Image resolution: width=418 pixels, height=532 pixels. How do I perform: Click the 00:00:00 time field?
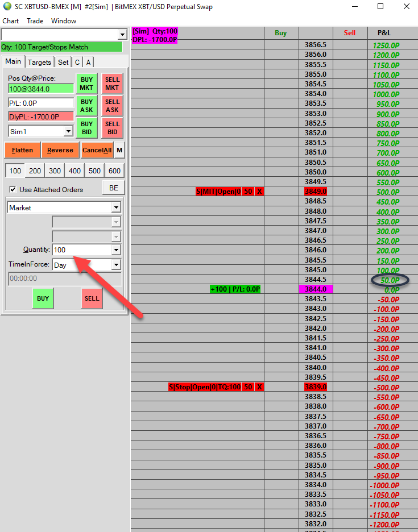64,279
